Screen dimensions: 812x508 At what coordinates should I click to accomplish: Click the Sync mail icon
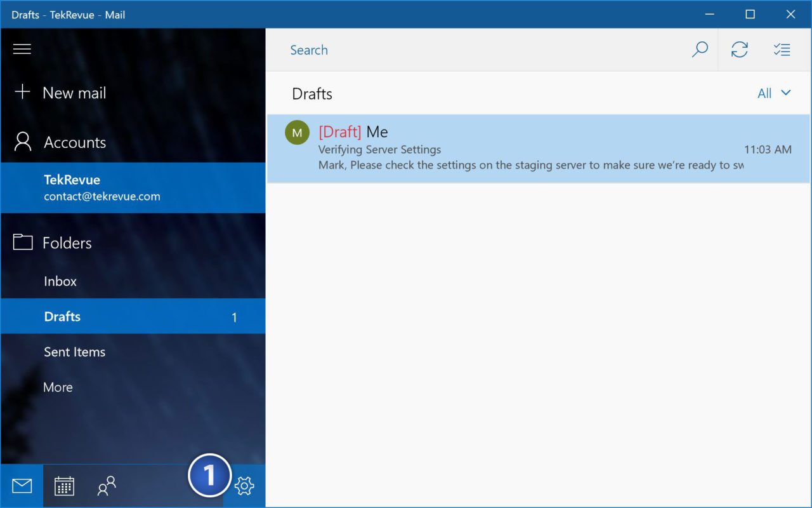tap(740, 50)
